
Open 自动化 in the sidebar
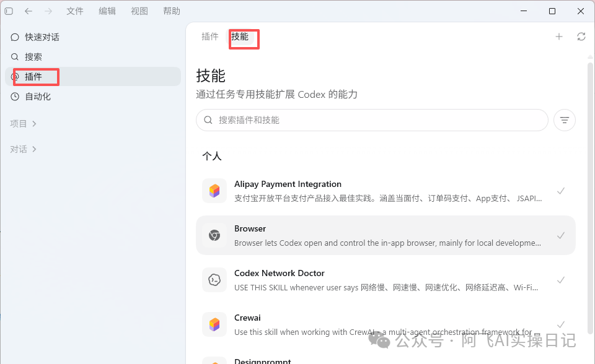93,97
